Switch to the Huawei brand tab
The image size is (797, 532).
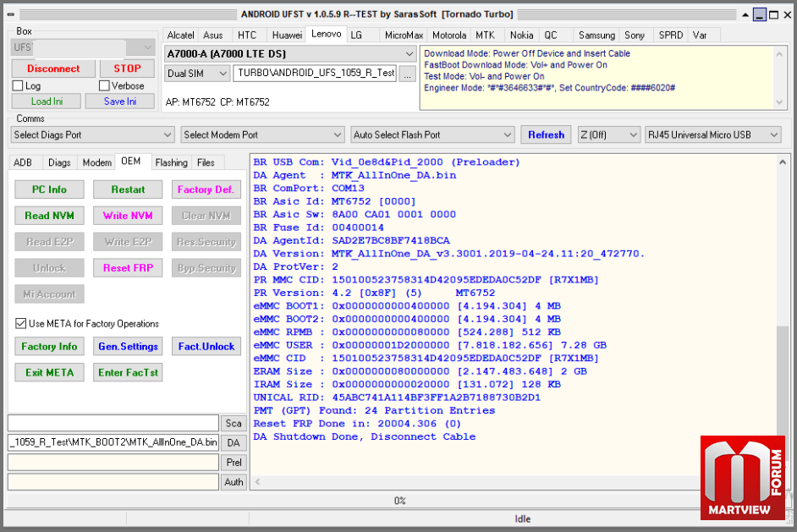[287, 35]
